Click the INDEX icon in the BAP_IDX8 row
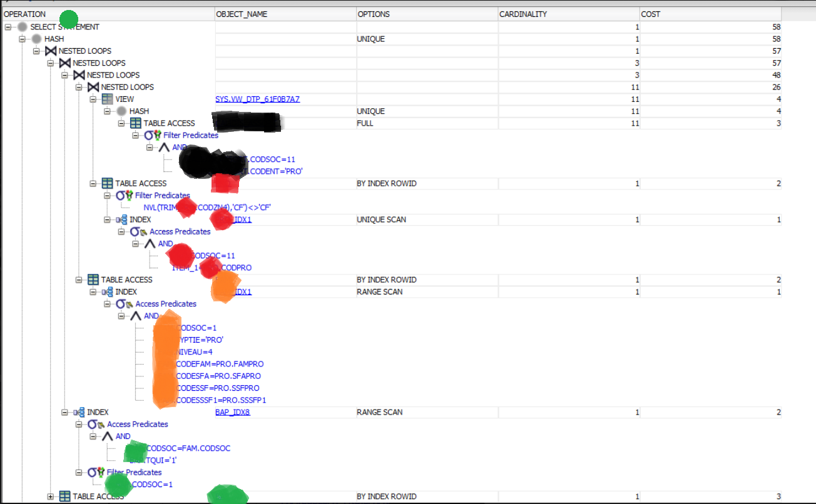The width and height of the screenshot is (816, 504). [79, 412]
